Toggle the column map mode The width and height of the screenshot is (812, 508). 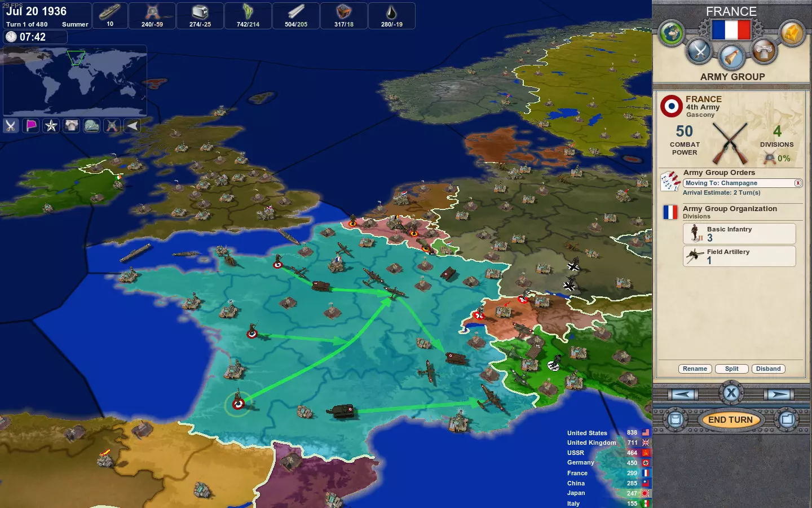point(72,125)
